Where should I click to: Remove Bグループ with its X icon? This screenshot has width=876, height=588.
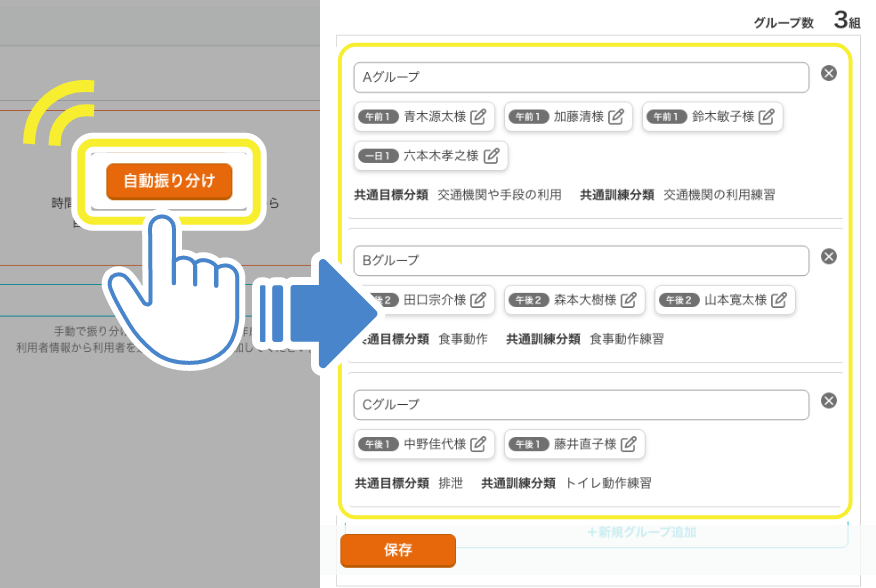pos(829,257)
